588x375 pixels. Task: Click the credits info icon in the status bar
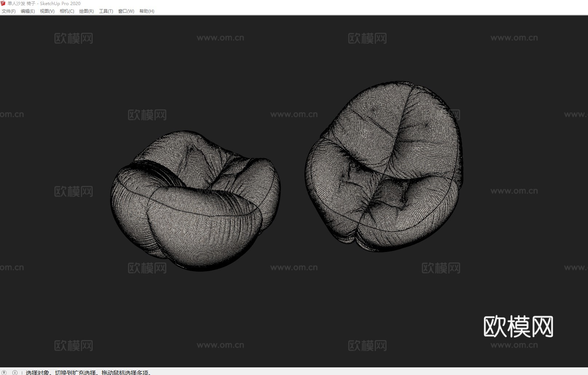[x=15, y=372]
